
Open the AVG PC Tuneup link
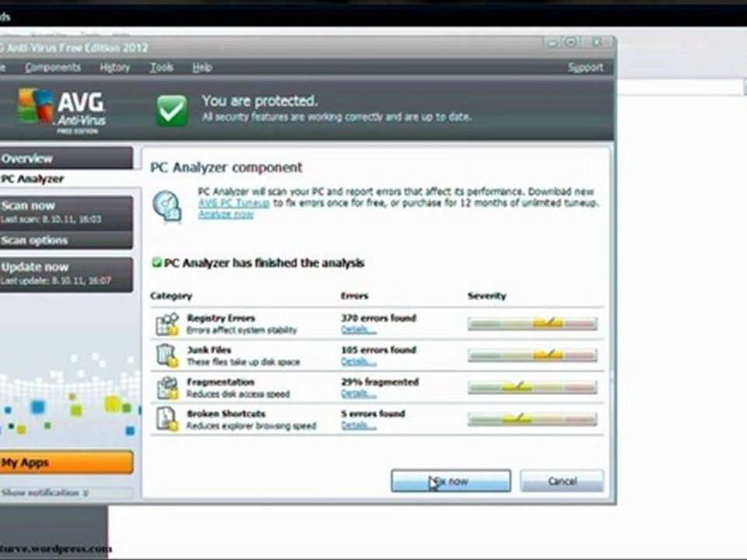tap(234, 203)
